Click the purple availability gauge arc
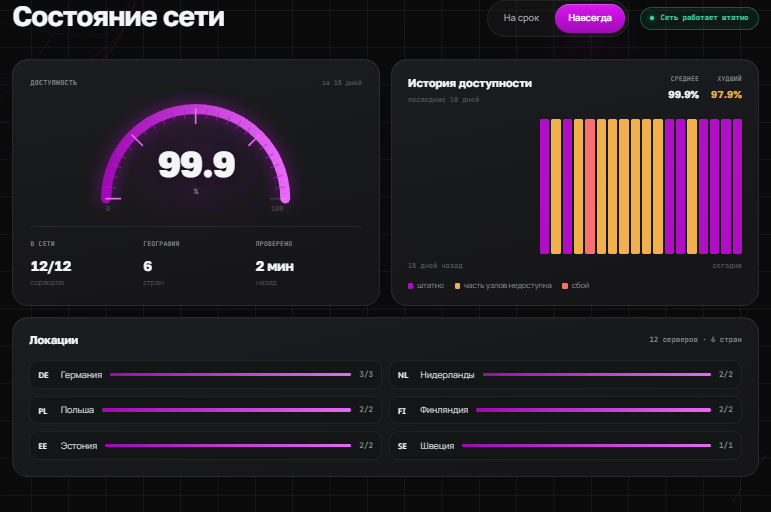771x512 pixels. (x=195, y=111)
